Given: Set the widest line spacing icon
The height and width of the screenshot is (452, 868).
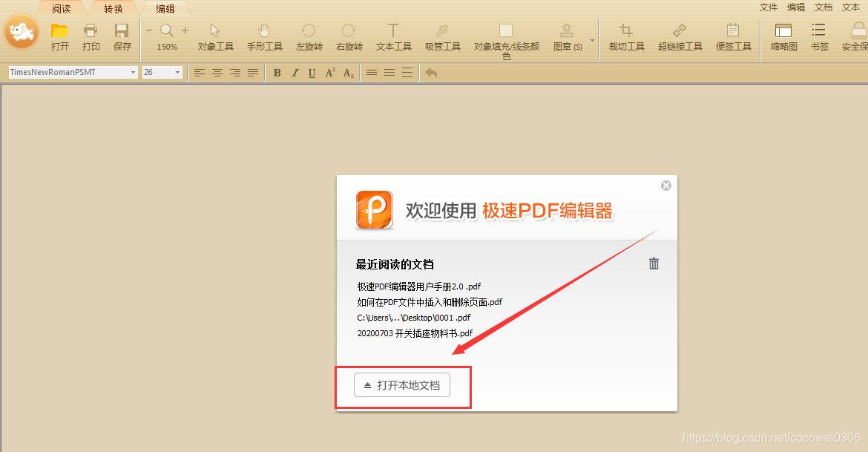Looking at the screenshot, I should pyautogui.click(x=407, y=73).
